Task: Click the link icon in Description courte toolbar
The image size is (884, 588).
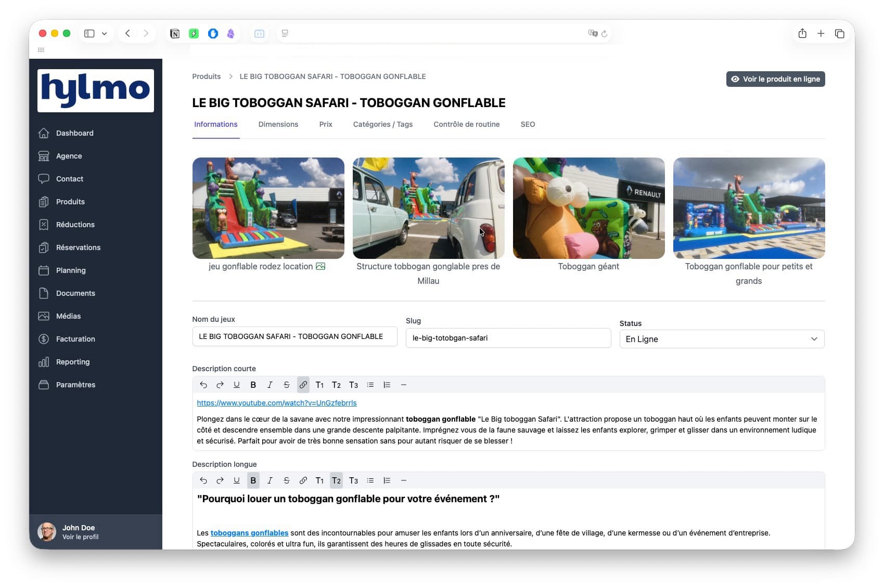Action: (303, 385)
